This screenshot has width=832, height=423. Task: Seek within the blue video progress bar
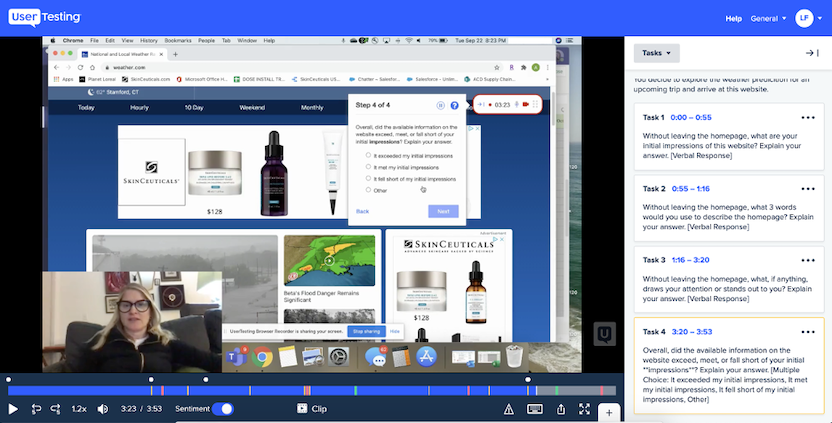point(272,391)
